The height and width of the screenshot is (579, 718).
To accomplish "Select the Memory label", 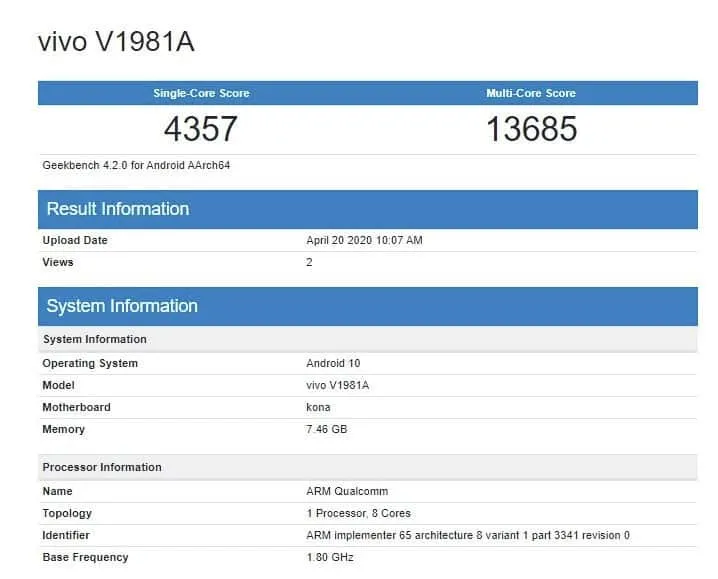I will [x=64, y=429].
